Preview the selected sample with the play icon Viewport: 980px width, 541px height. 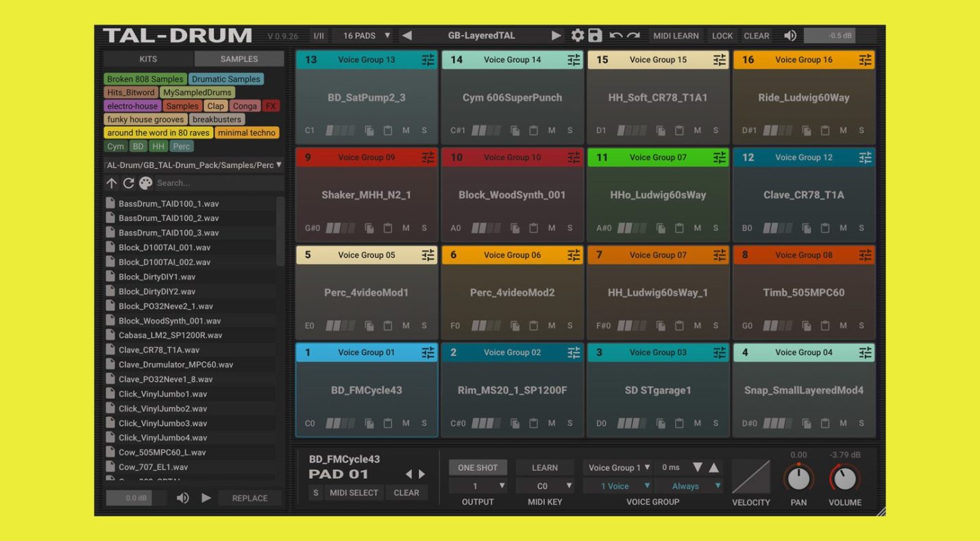pyautogui.click(x=206, y=498)
